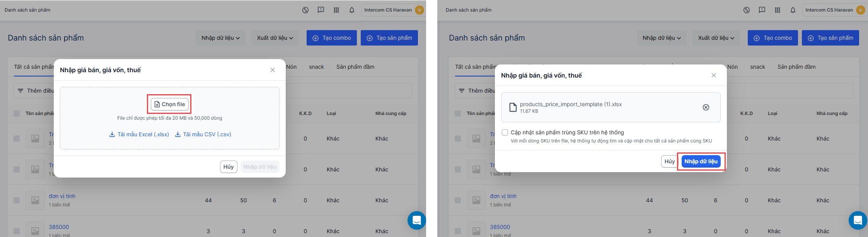Download the Tải mẫu Excel (.xlsx) template
This screenshot has height=237, width=868.
pos(139,134)
